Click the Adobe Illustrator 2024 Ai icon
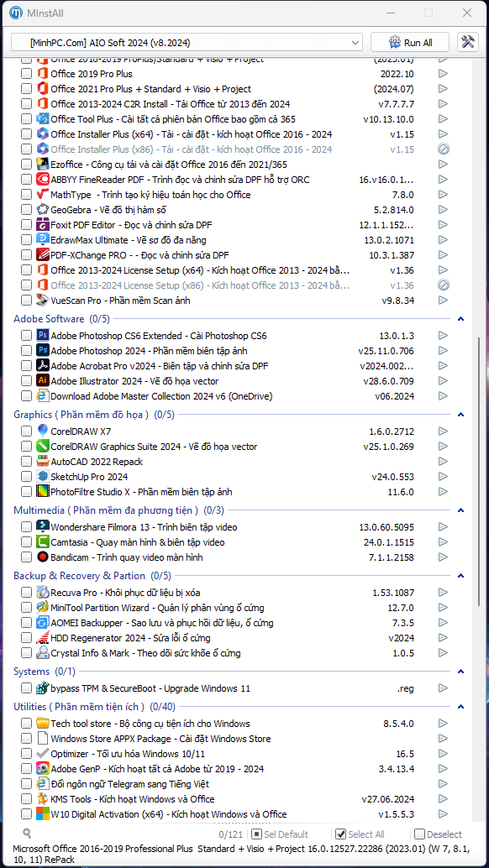Viewport: 489px width, 868px height. tap(42, 381)
